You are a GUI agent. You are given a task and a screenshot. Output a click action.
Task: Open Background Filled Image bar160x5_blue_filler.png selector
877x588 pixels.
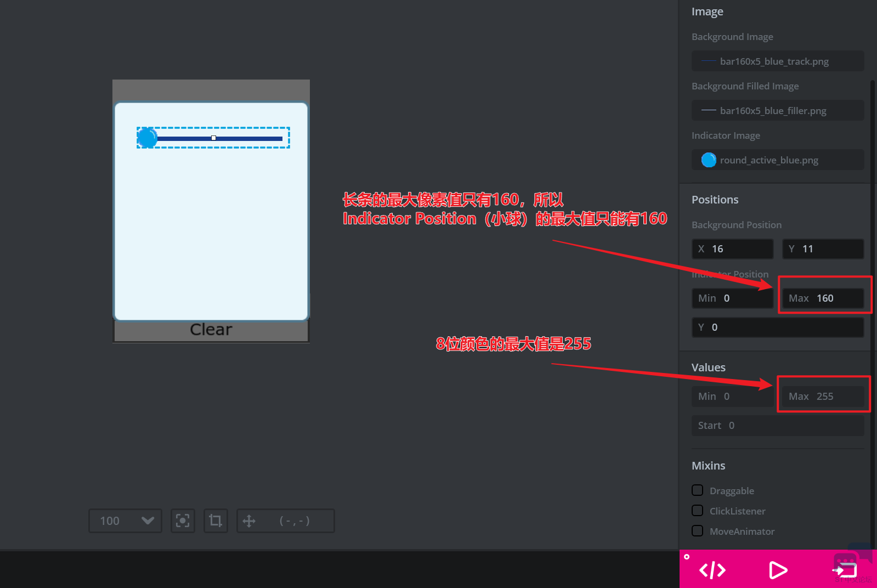click(x=777, y=111)
